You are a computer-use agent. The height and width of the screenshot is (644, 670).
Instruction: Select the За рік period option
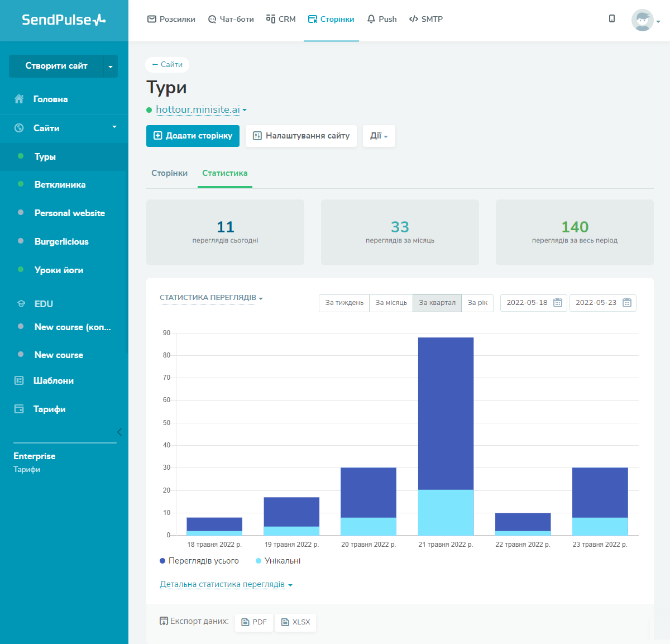(477, 303)
